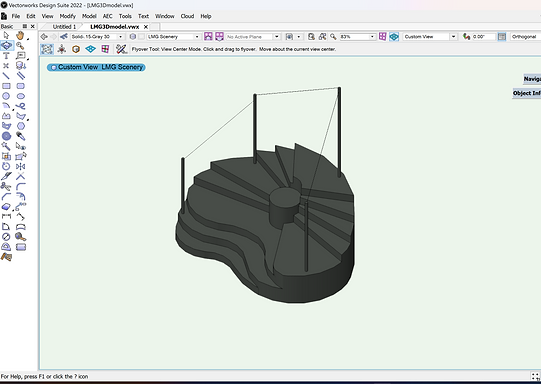Select the Rotate tool
This screenshot has width=541, height=384.
pos(6,166)
